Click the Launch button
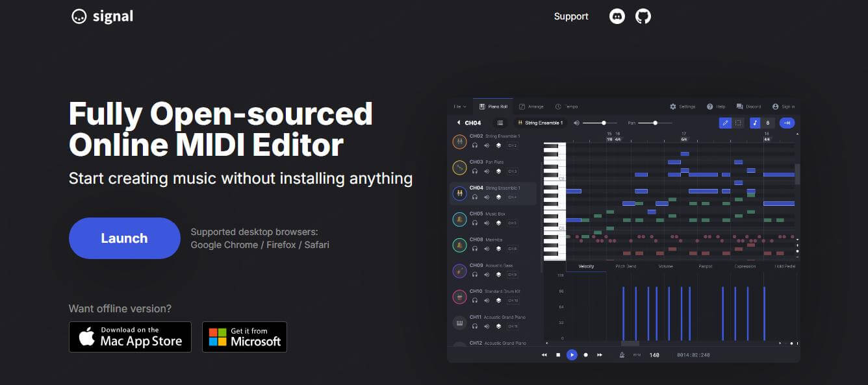This screenshot has height=385, width=868. click(124, 238)
